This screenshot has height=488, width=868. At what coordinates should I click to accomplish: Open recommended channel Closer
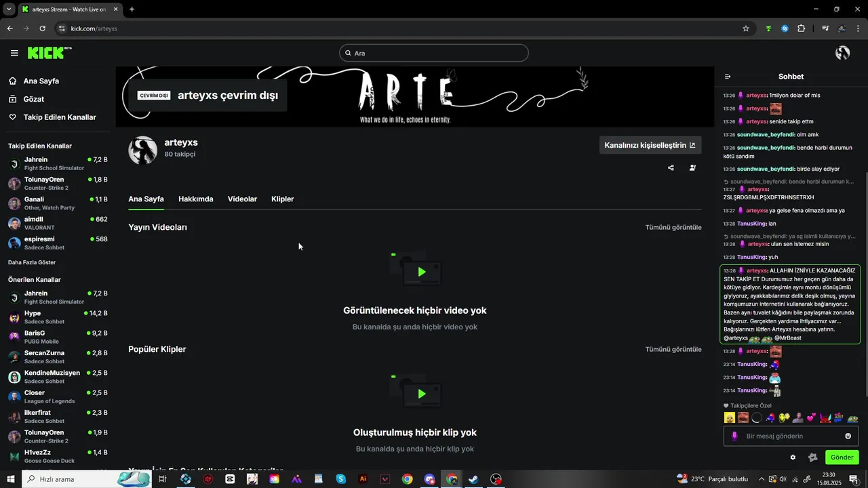(58, 396)
